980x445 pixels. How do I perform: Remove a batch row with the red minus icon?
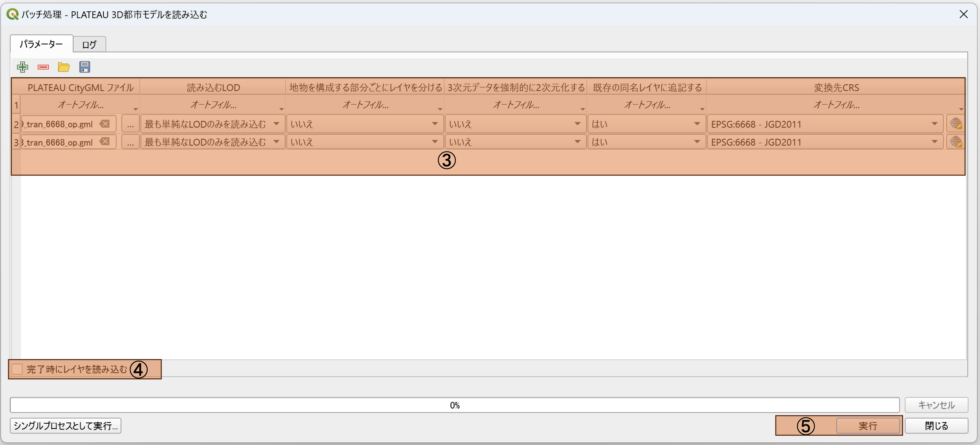(x=43, y=67)
